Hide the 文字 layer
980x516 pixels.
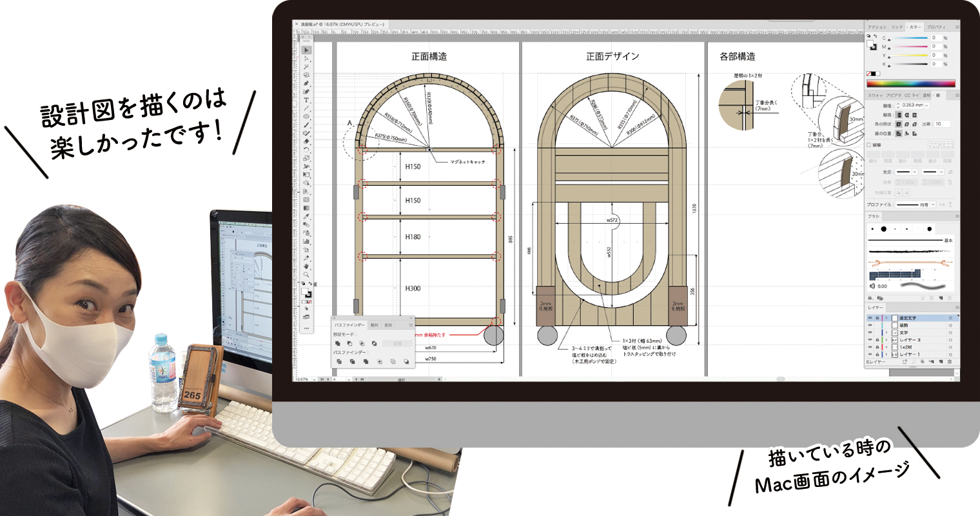point(870,333)
